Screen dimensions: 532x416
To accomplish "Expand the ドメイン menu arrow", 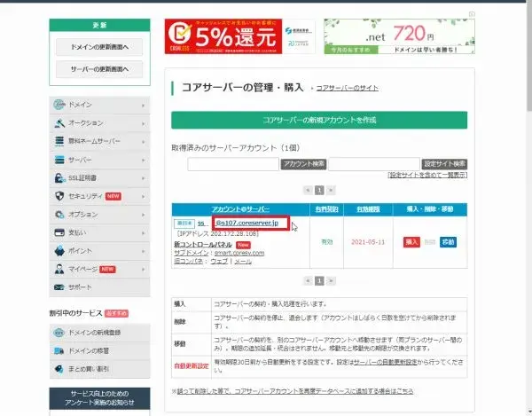I will tap(143, 106).
